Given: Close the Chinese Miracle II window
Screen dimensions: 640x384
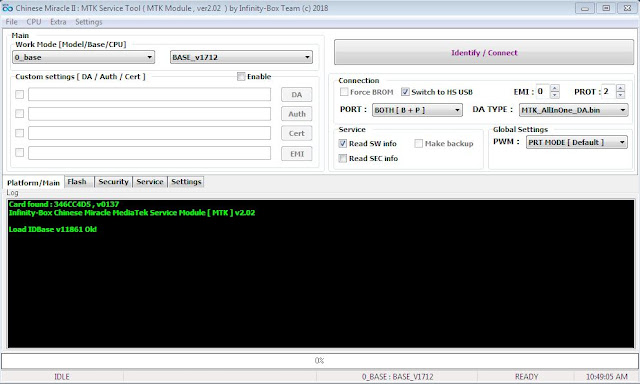Looking at the screenshot, I should [x=627, y=8].
